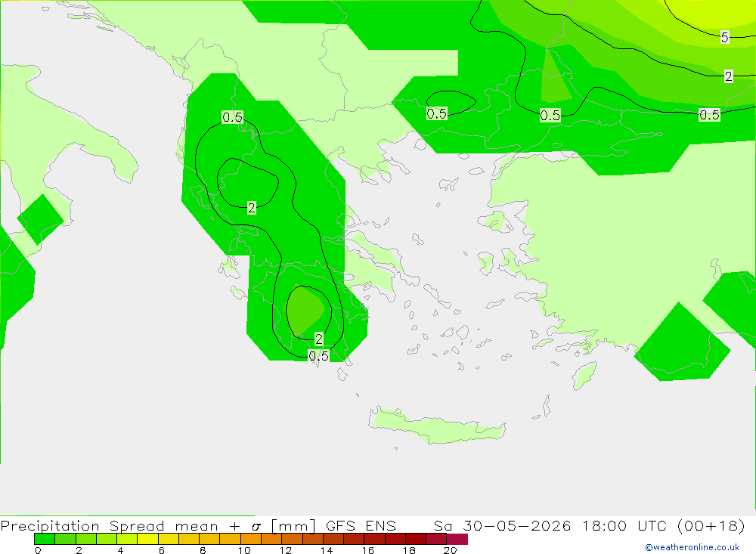Click the 2 contour label over the Peloponnese
Screen dimensions: 756x554
[319, 339]
